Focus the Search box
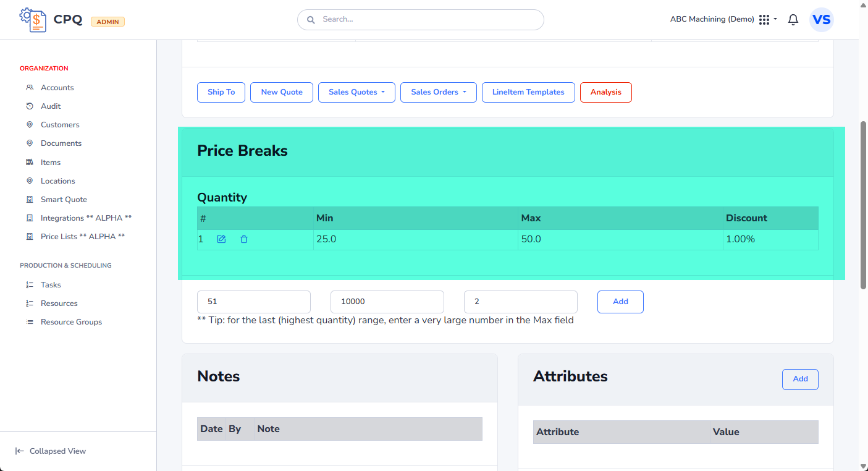Image resolution: width=868 pixels, height=471 pixels. coord(421,20)
